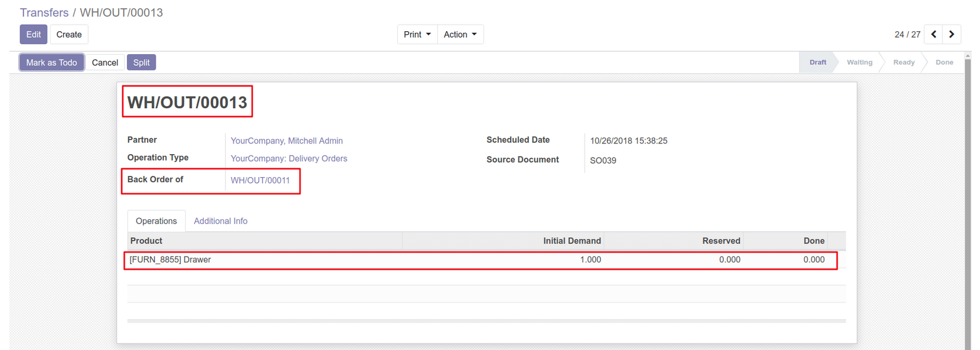Viewport: 980px width, 350px height.
Task: Sort by Initial Demand column header
Action: [571, 241]
